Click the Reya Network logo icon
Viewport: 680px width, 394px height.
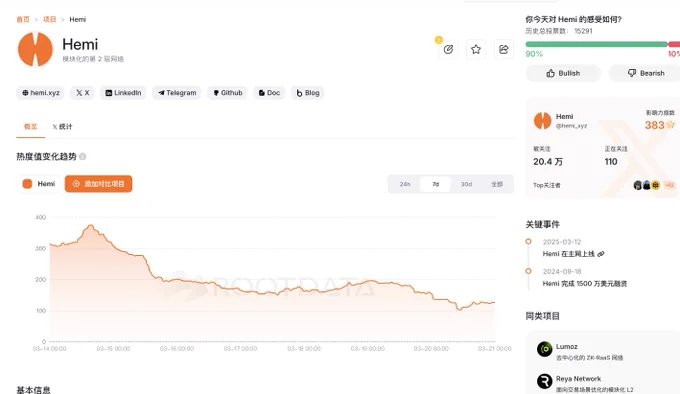tap(544, 381)
